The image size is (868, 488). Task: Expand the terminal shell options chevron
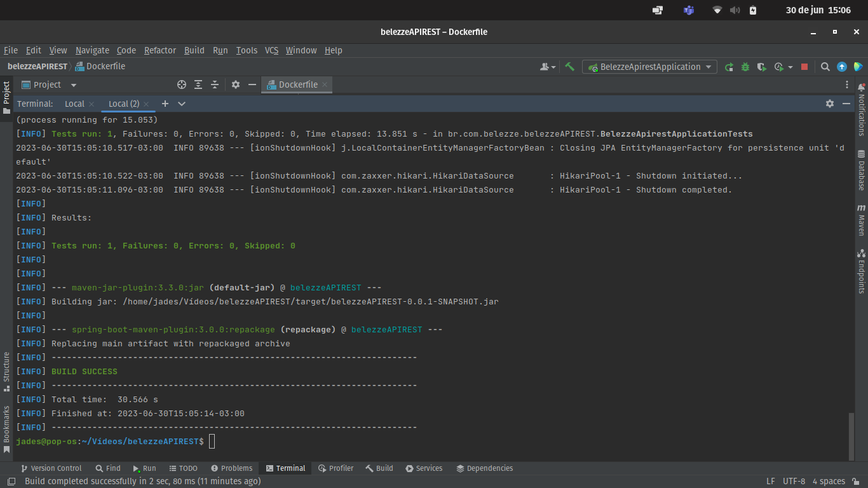[182, 104]
